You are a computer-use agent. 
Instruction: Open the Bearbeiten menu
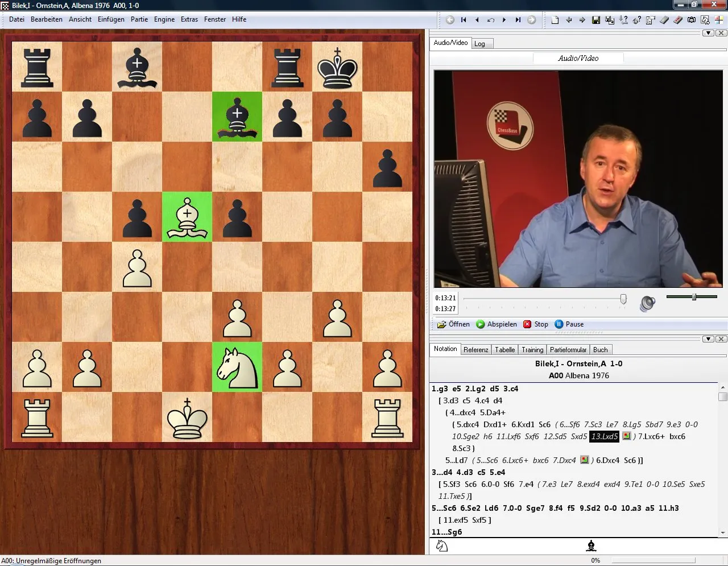tap(47, 19)
